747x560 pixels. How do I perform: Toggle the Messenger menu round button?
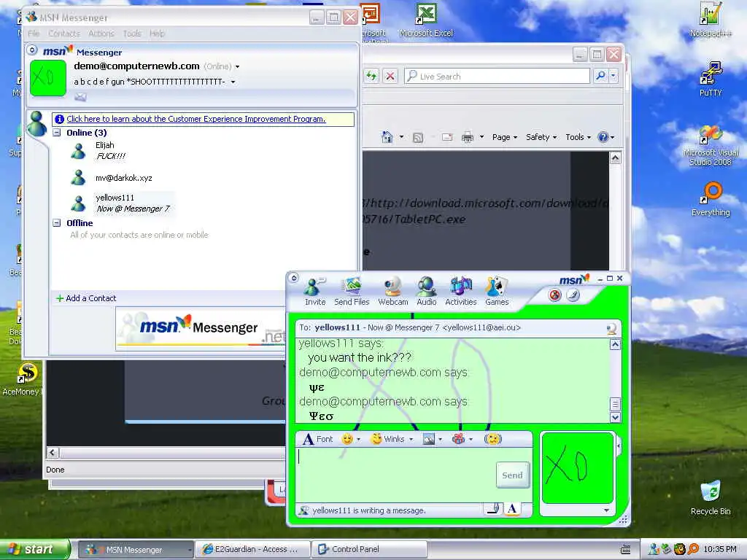click(32, 50)
